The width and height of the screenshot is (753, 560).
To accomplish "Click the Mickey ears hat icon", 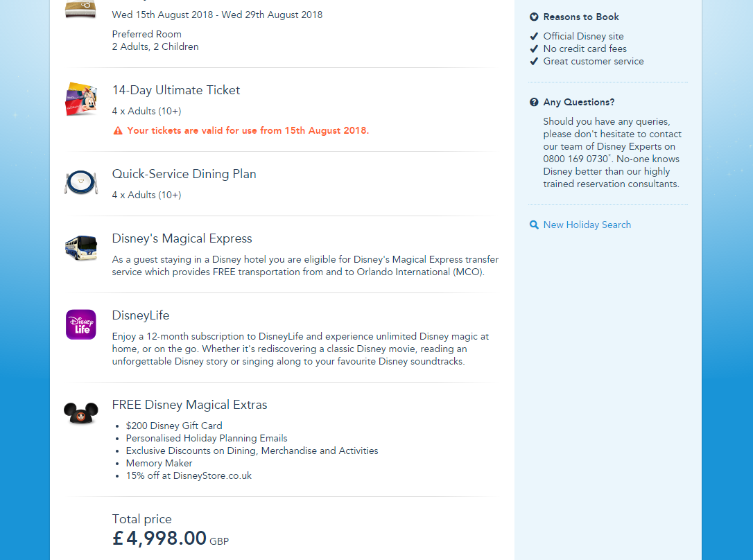I will [x=81, y=413].
